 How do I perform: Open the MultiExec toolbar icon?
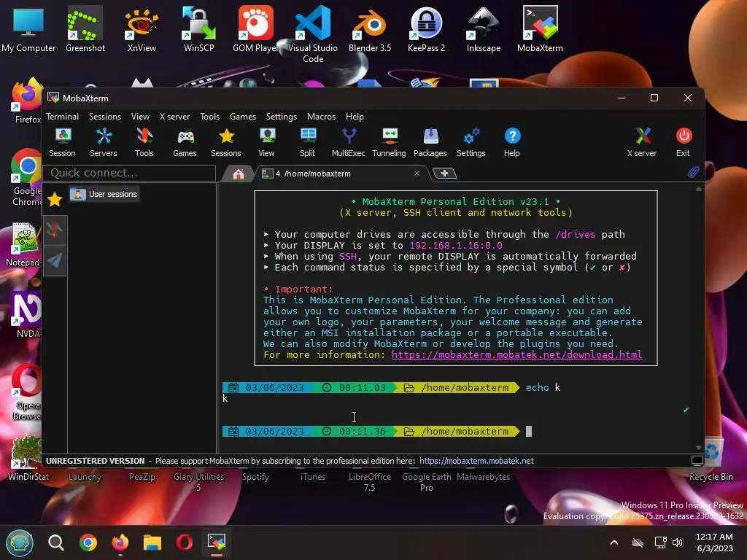348,142
